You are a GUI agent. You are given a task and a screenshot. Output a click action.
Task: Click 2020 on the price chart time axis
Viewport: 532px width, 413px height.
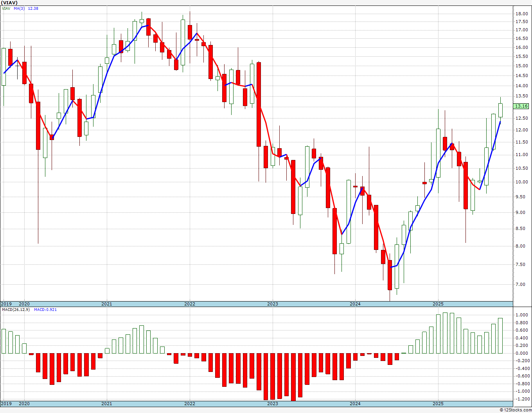click(24, 304)
